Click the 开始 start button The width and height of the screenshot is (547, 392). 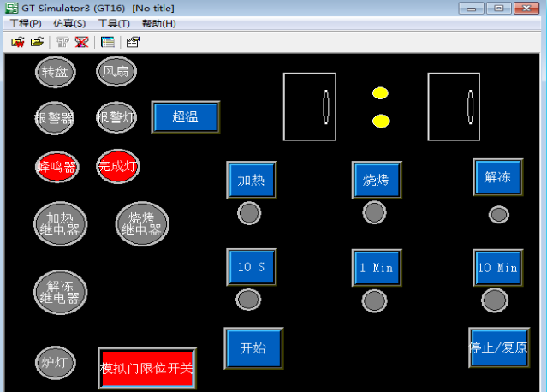(x=253, y=348)
